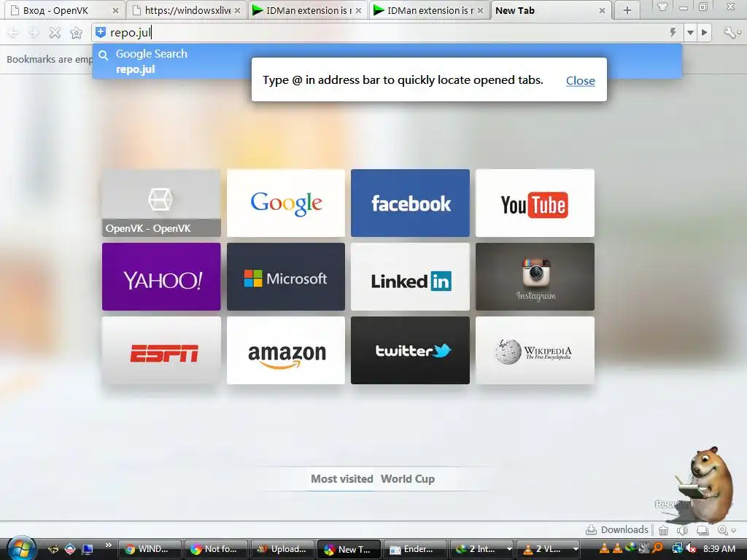
Task: Switch to the first IDMan extension tab
Action: tap(307, 10)
